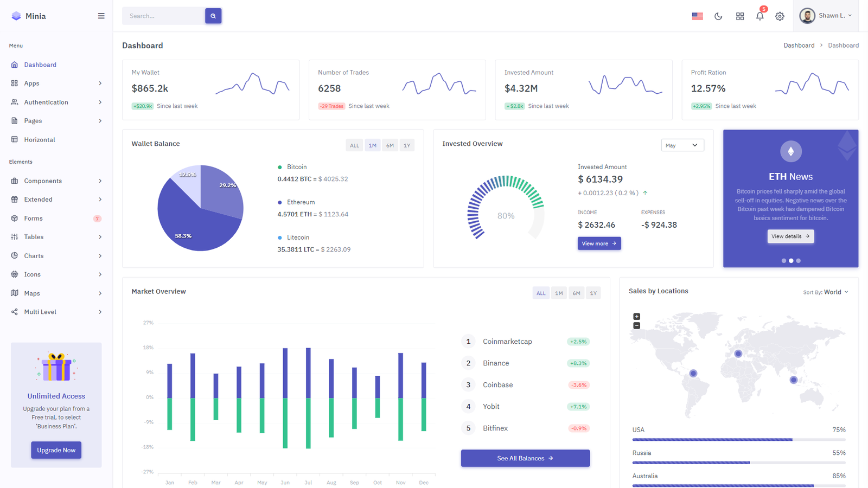Select Wallet Balance ALL filter
The height and width of the screenshot is (488, 868).
tap(354, 145)
